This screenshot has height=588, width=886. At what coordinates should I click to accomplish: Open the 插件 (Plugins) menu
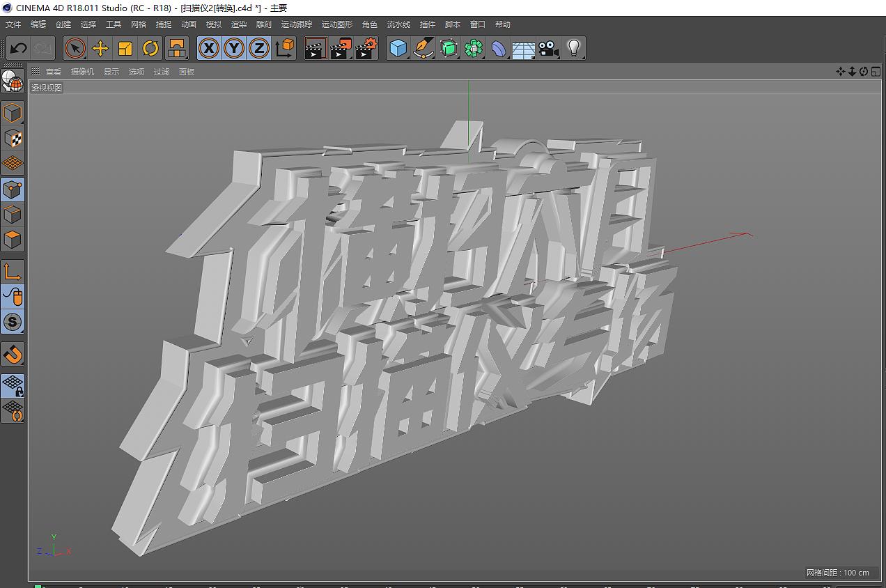point(428,24)
